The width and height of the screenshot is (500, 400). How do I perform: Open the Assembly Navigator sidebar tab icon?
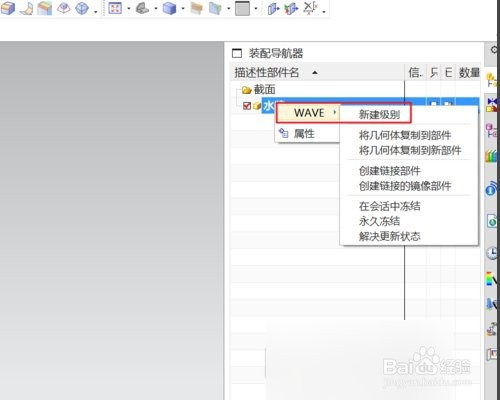tap(492, 80)
